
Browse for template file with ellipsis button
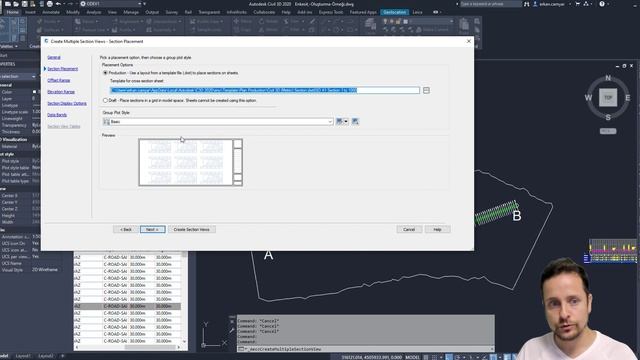[x=426, y=90]
